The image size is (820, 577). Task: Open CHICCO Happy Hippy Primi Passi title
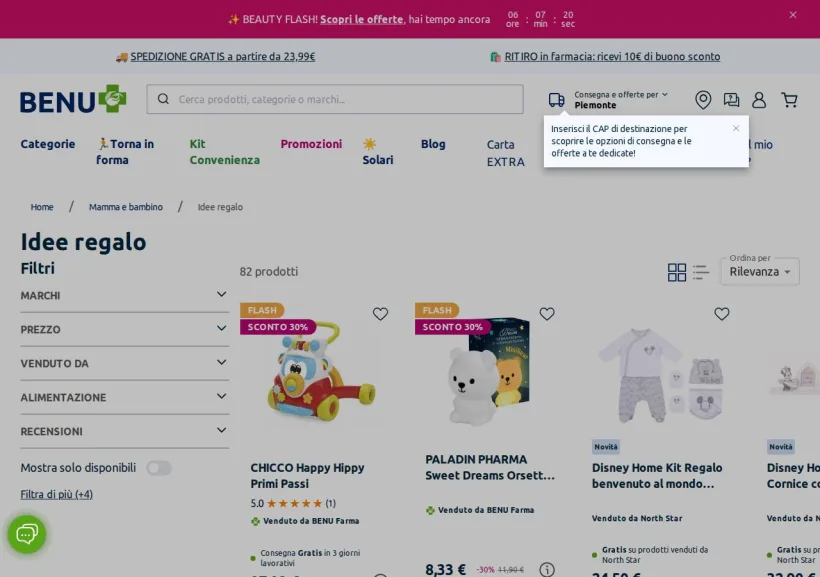coord(307,476)
